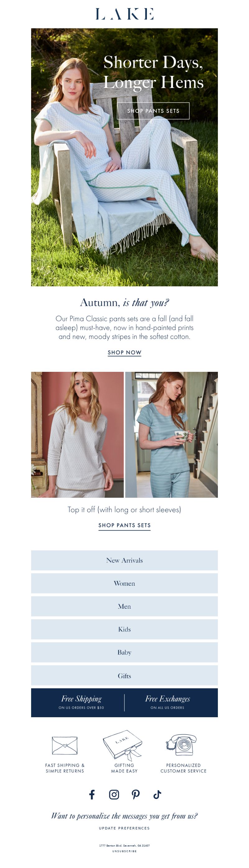Open the Gifts category
Image resolution: width=249 pixels, height=868 pixels.
click(x=125, y=675)
